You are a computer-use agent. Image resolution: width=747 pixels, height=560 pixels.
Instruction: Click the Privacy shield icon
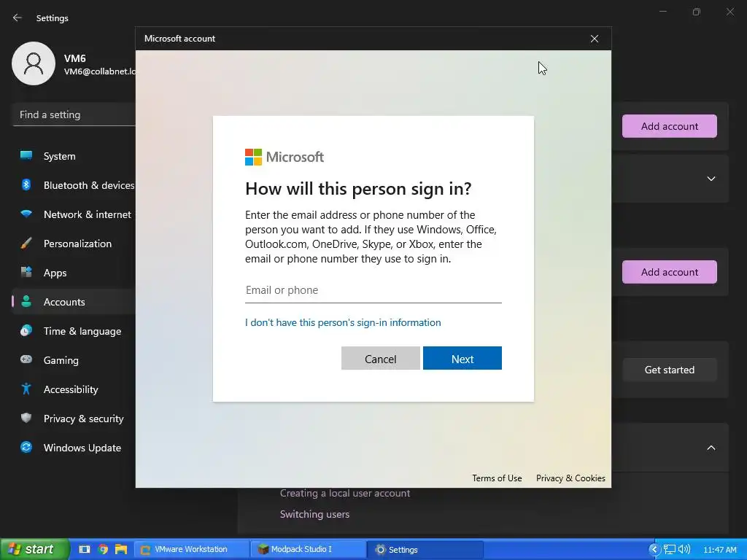coord(26,418)
